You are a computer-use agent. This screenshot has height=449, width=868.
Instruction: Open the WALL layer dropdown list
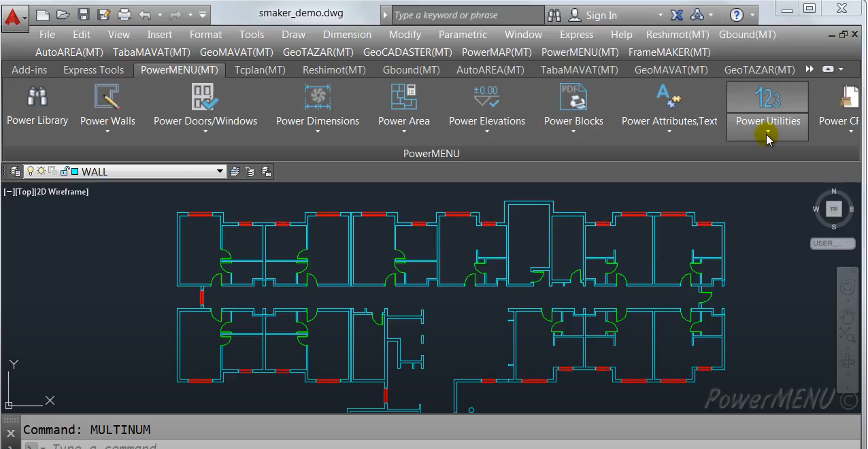tap(220, 171)
